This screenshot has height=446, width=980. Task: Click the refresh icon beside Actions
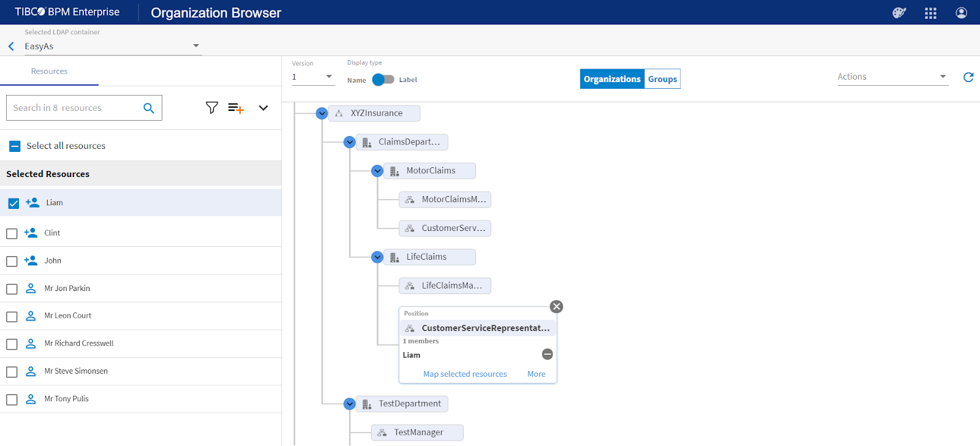968,77
